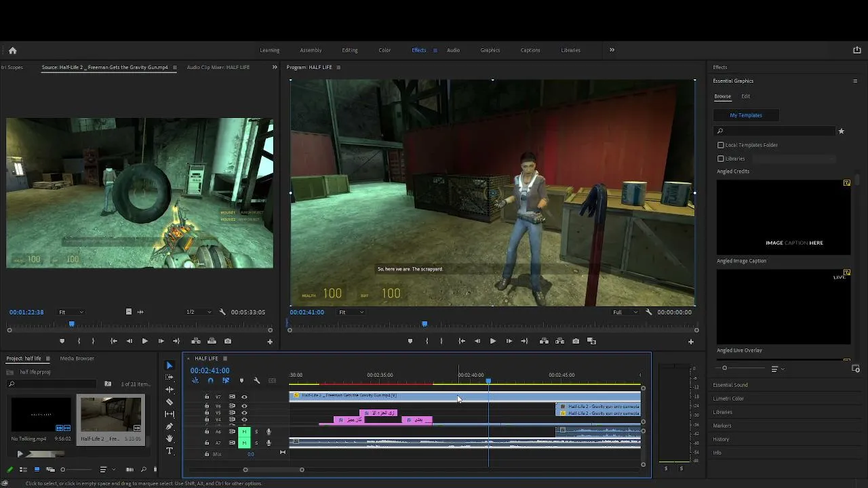The image size is (868, 488).
Task: Hide track V7 with eye icon
Action: pos(244,397)
